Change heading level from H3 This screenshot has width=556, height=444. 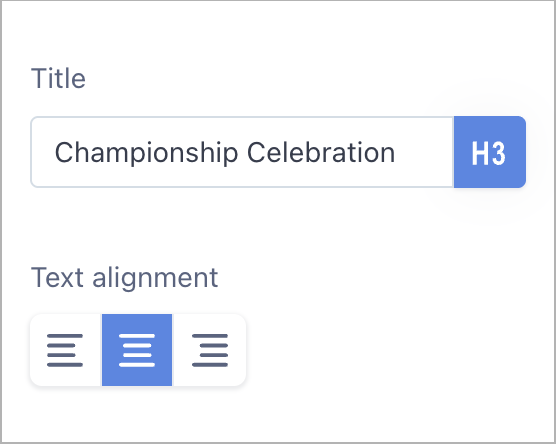(490, 152)
